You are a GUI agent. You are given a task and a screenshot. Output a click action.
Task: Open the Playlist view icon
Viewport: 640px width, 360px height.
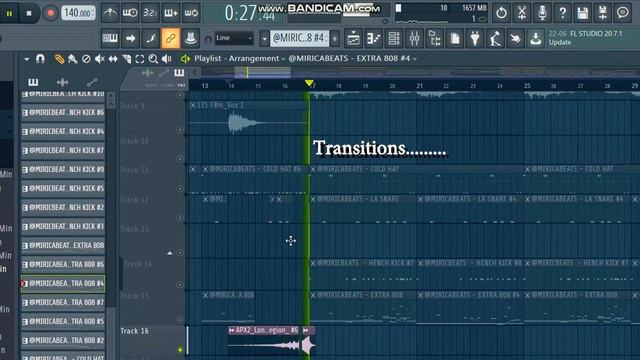[x=353, y=38]
